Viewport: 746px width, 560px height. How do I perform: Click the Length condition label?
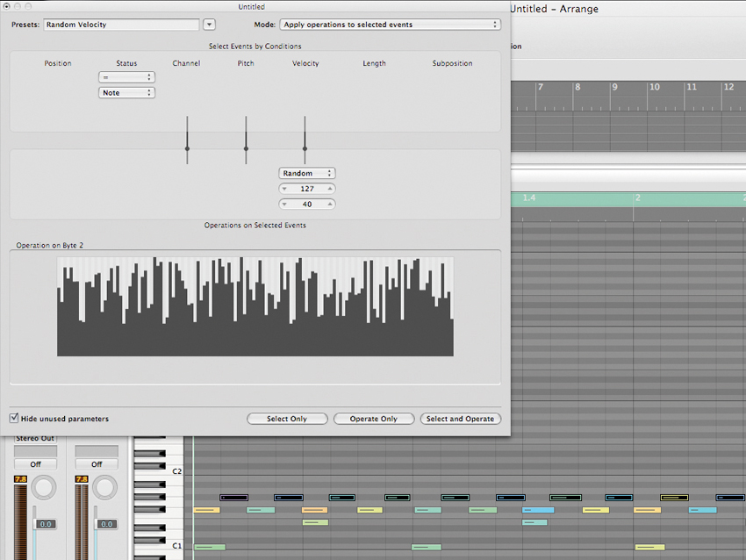point(375,63)
